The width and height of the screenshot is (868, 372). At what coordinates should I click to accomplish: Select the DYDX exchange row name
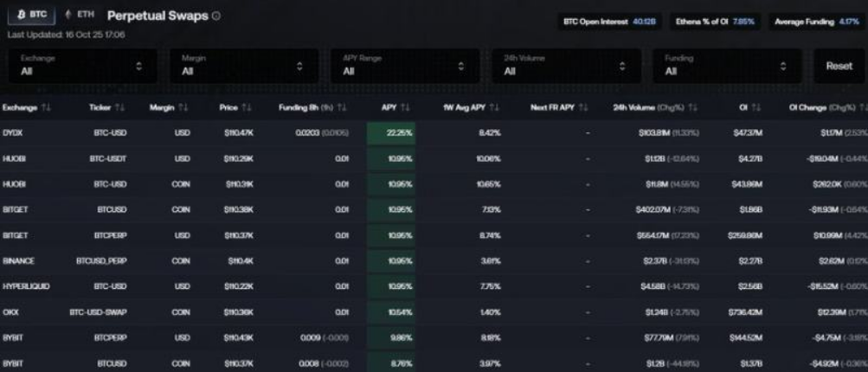click(11, 133)
